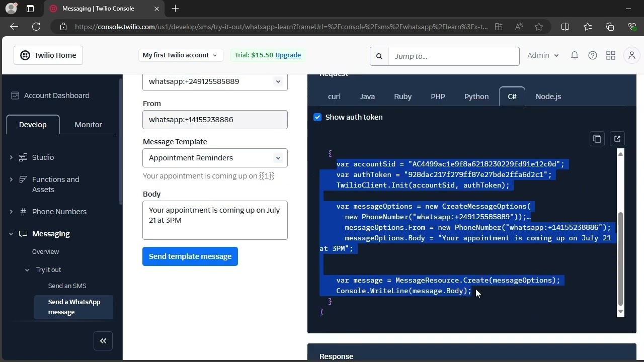Collapse the Try it out group
Viewport: 644px width, 362px height.
(27, 270)
